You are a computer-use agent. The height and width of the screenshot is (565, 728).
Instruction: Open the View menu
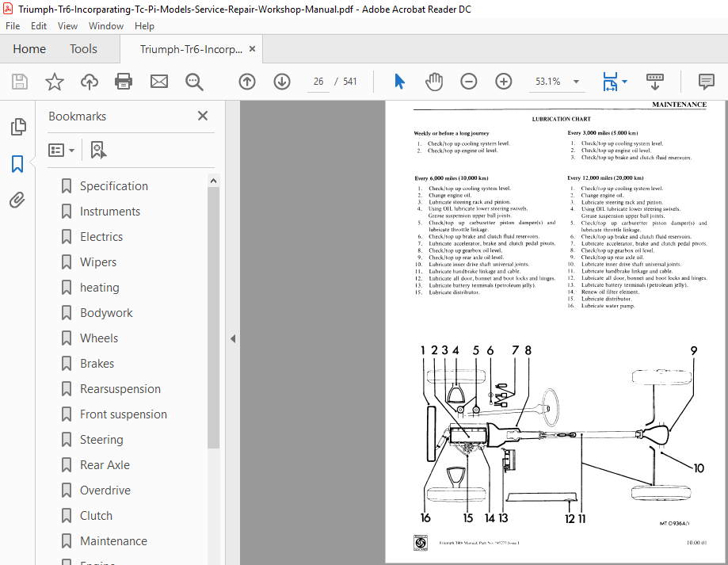[x=67, y=26]
